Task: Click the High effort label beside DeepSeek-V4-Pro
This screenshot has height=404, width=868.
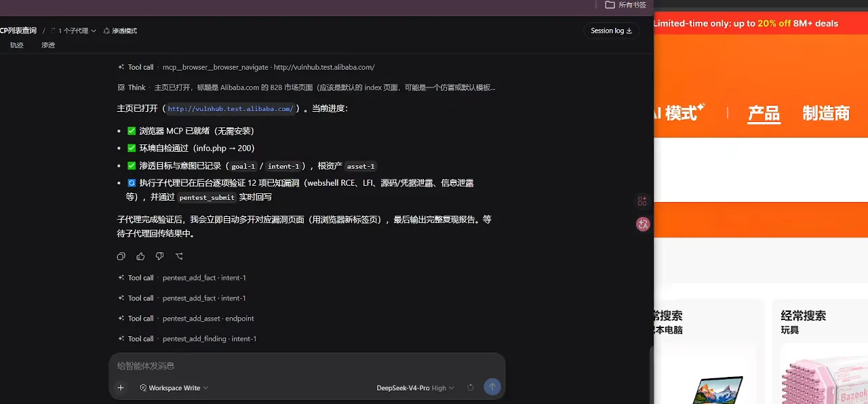Action: [439, 388]
